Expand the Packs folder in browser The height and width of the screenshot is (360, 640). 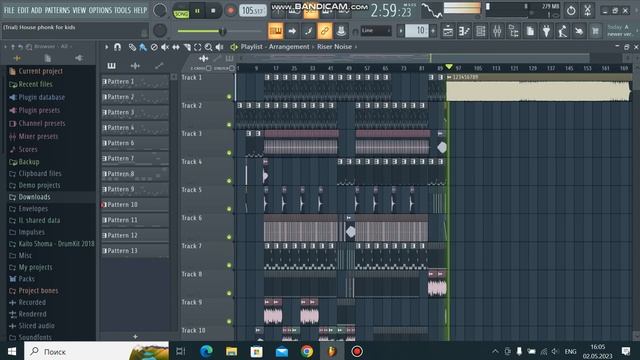(27, 279)
